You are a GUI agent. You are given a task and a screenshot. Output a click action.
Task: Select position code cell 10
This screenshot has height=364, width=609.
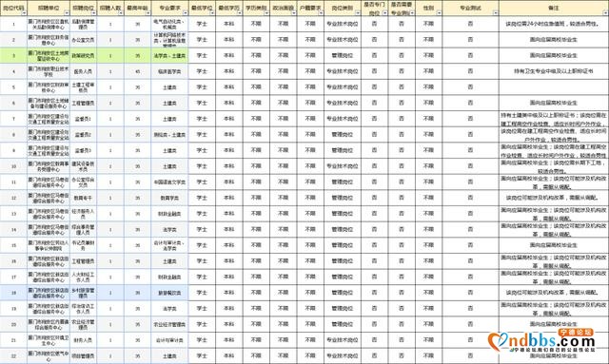13,166
